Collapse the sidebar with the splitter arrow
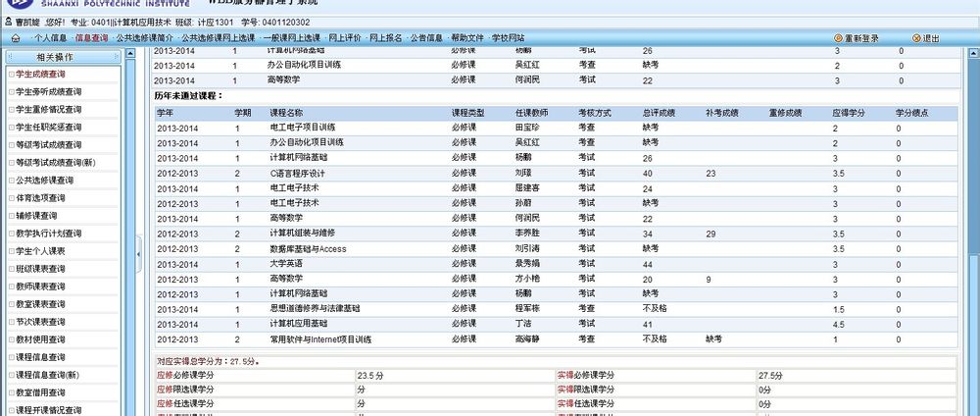 point(139,253)
